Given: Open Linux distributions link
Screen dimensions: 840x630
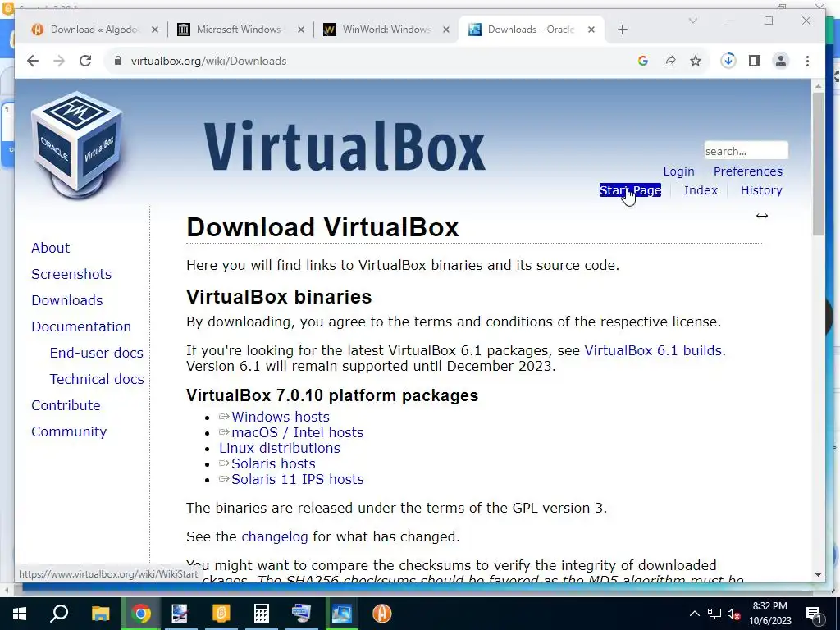Looking at the screenshot, I should (280, 448).
